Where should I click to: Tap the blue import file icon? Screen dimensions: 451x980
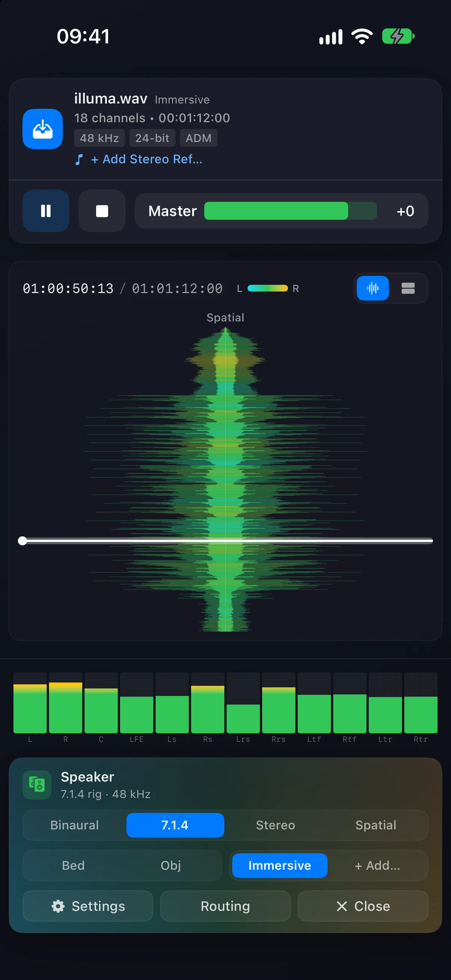tap(43, 129)
